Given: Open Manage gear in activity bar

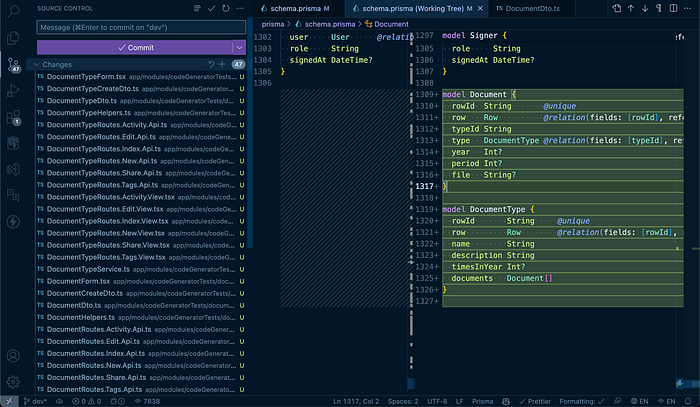Looking at the screenshot, I should 13,382.
